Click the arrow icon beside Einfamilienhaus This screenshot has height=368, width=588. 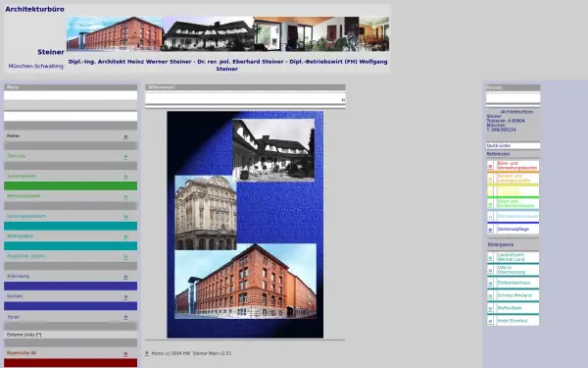pyautogui.click(x=490, y=284)
